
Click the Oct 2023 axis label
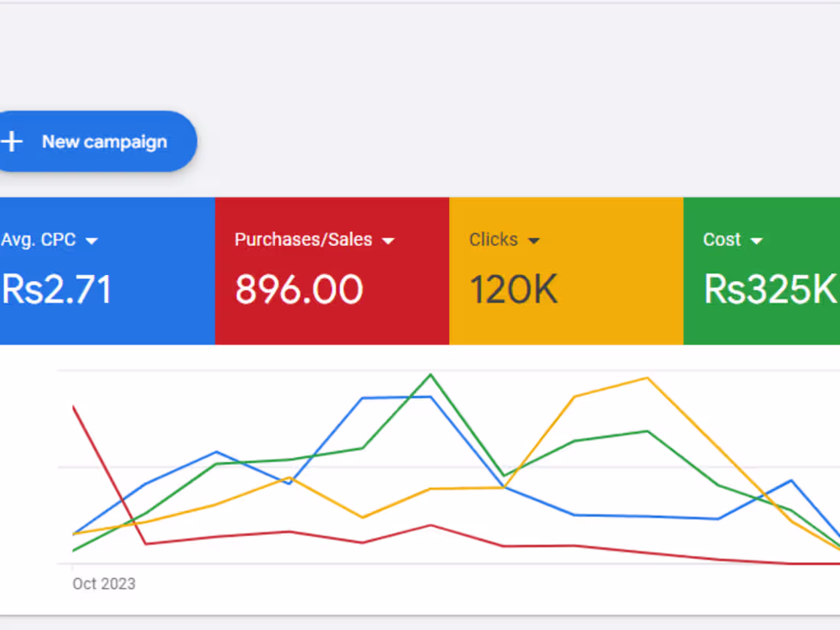pyautogui.click(x=104, y=583)
